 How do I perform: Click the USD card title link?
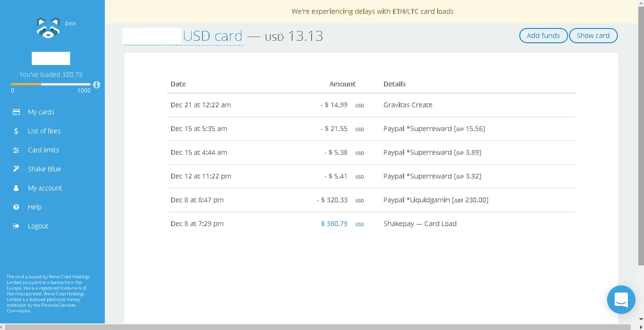pos(212,36)
